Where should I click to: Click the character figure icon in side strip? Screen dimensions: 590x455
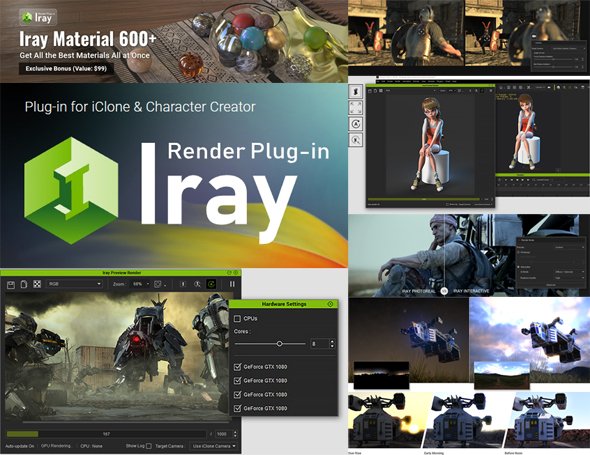[356, 91]
